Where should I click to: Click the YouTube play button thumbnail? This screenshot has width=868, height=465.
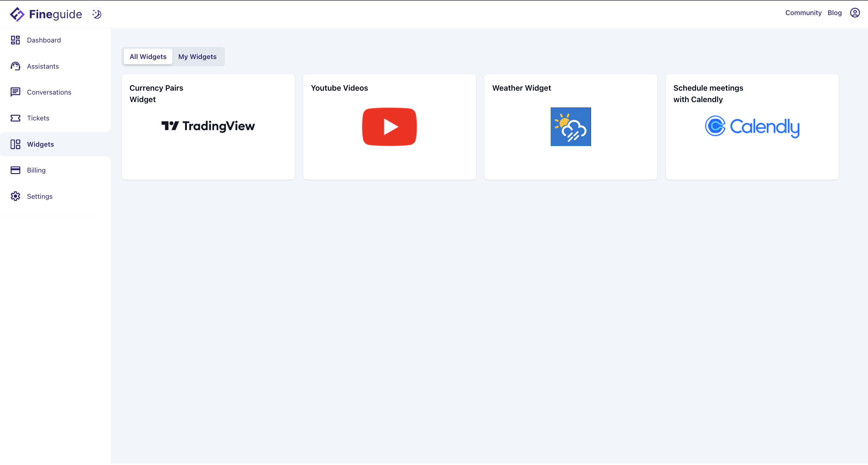click(x=389, y=126)
